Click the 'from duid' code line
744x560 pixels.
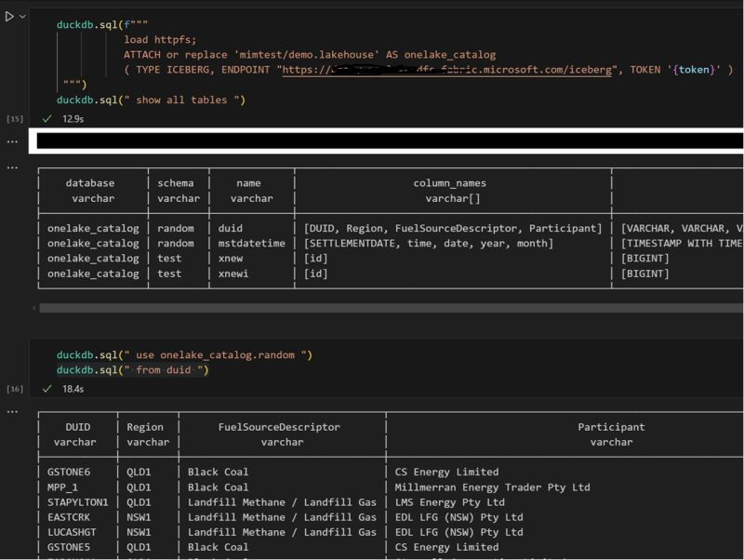[133, 370]
